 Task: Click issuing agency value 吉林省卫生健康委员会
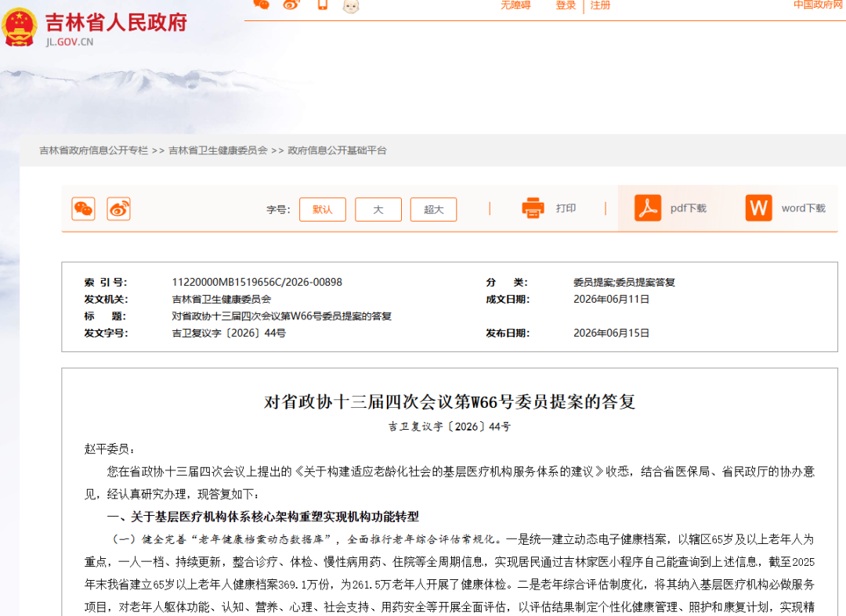pos(221,299)
